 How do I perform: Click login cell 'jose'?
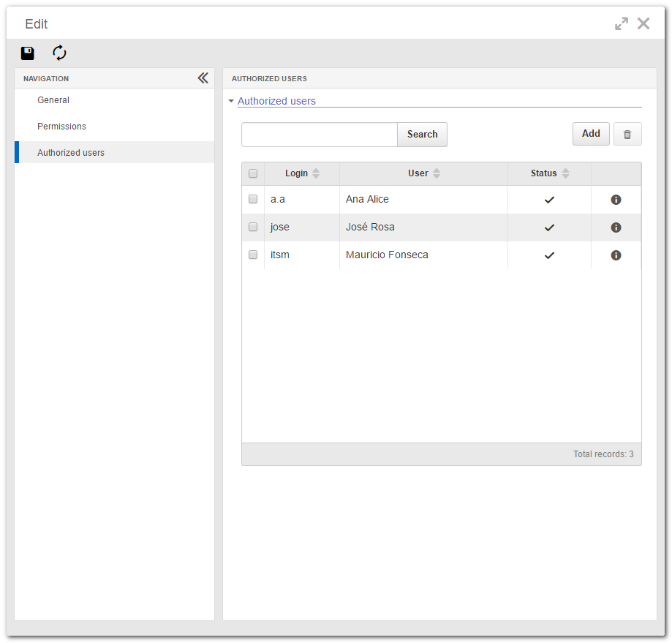point(280,228)
